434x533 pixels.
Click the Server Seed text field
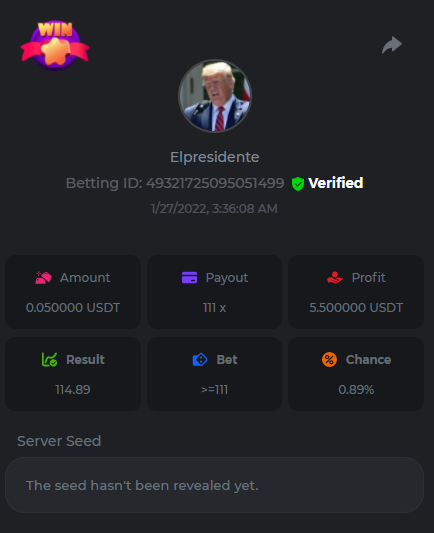pos(214,485)
